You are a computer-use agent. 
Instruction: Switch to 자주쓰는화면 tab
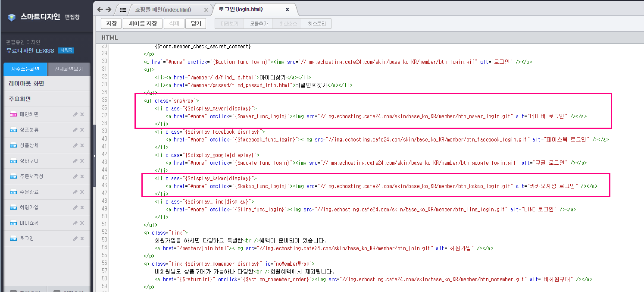pos(25,69)
